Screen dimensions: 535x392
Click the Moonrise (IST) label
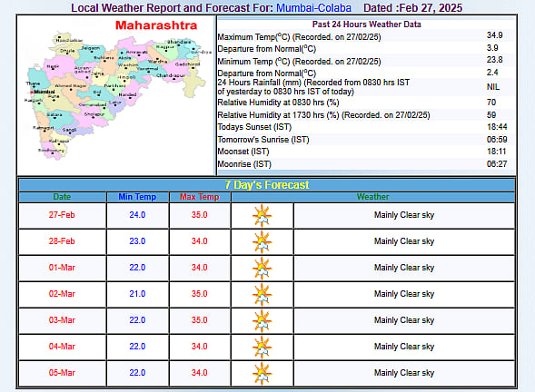click(244, 164)
